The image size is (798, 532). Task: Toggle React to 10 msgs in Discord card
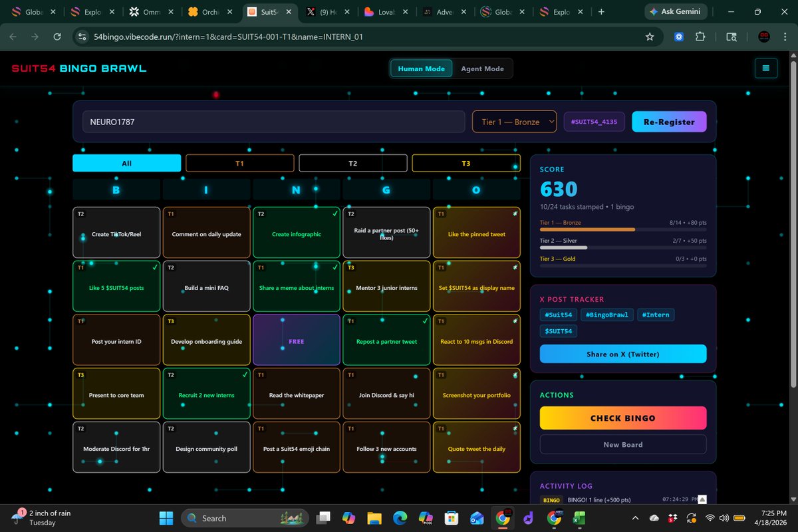(x=477, y=340)
